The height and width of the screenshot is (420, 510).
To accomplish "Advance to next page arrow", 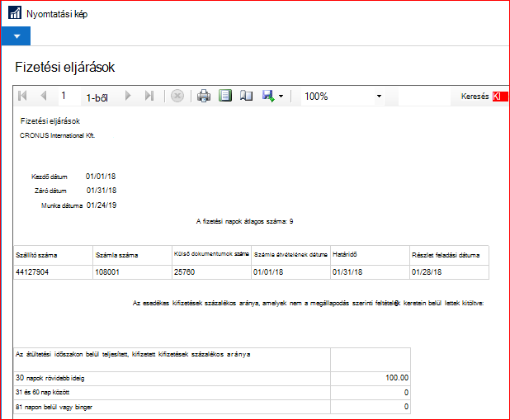I will [x=128, y=96].
